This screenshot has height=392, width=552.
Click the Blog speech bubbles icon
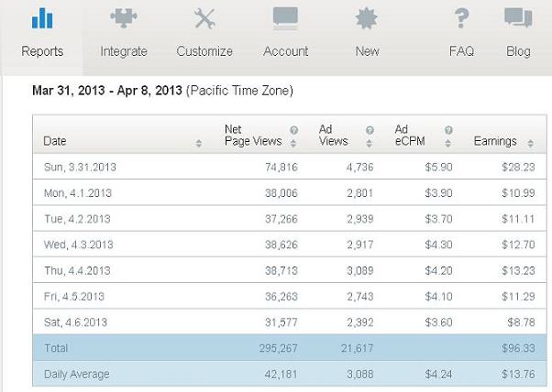point(518,18)
